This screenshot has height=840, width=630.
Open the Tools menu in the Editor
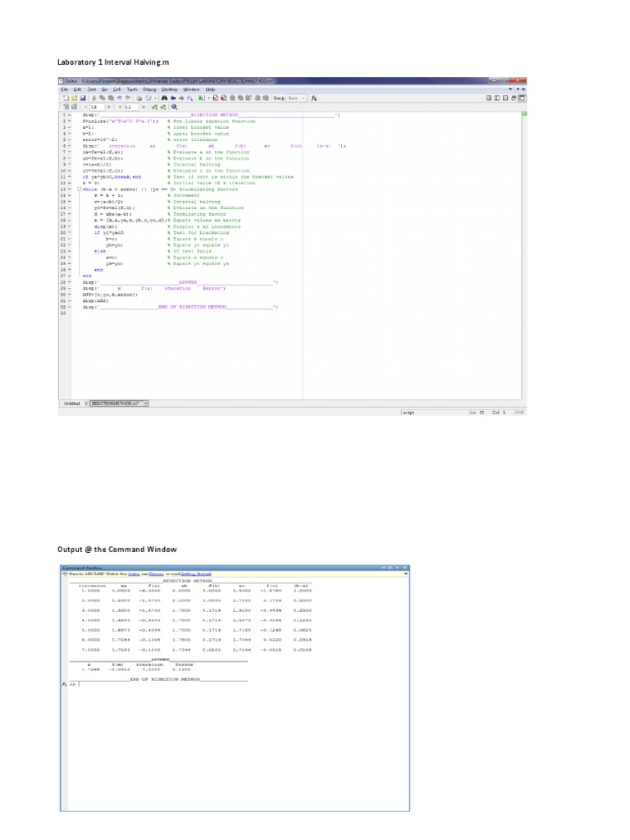pos(132,89)
